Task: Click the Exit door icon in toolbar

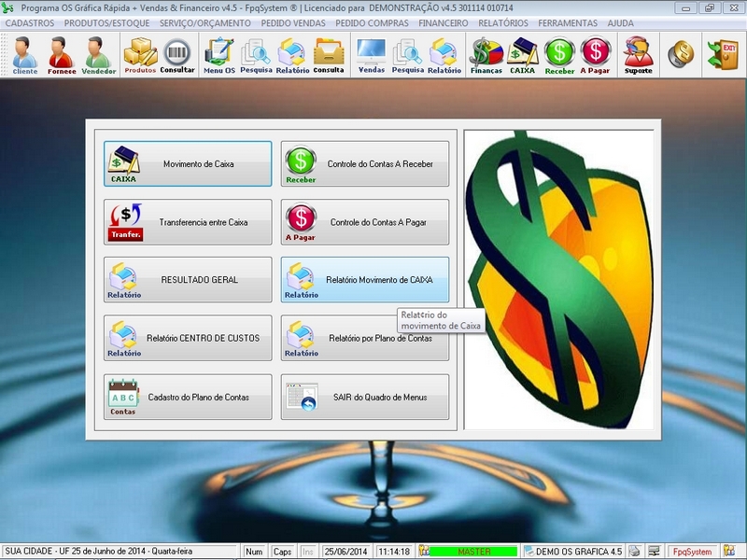Action: point(723,54)
